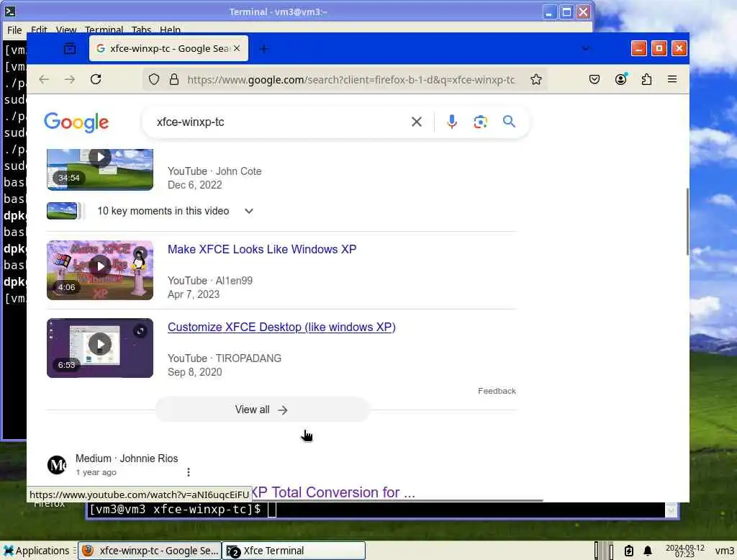Open the Firefox View icon
The image size is (737, 560).
70,48
